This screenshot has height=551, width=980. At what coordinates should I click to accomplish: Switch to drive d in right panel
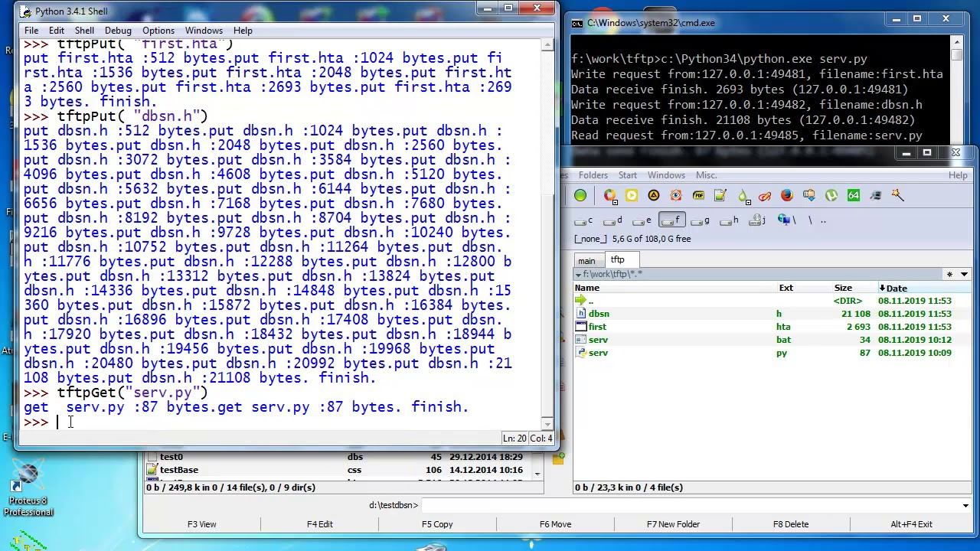(613, 220)
